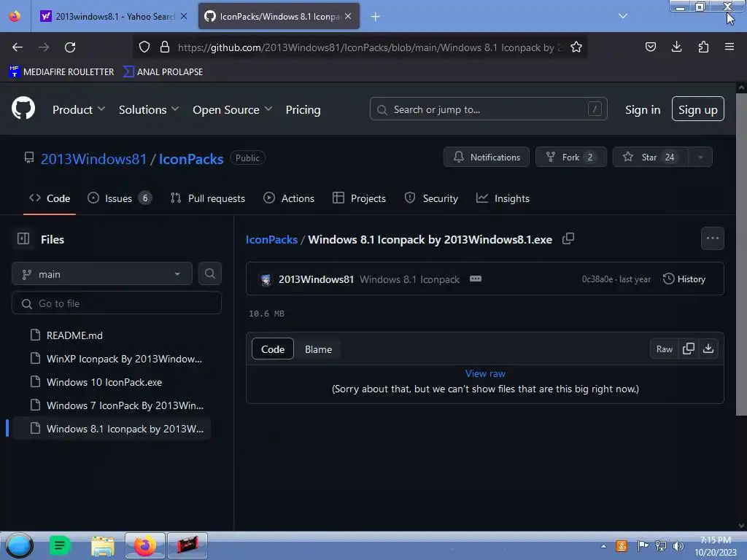
Task: Collapse the file tree sidebar icon
Action: point(23,238)
